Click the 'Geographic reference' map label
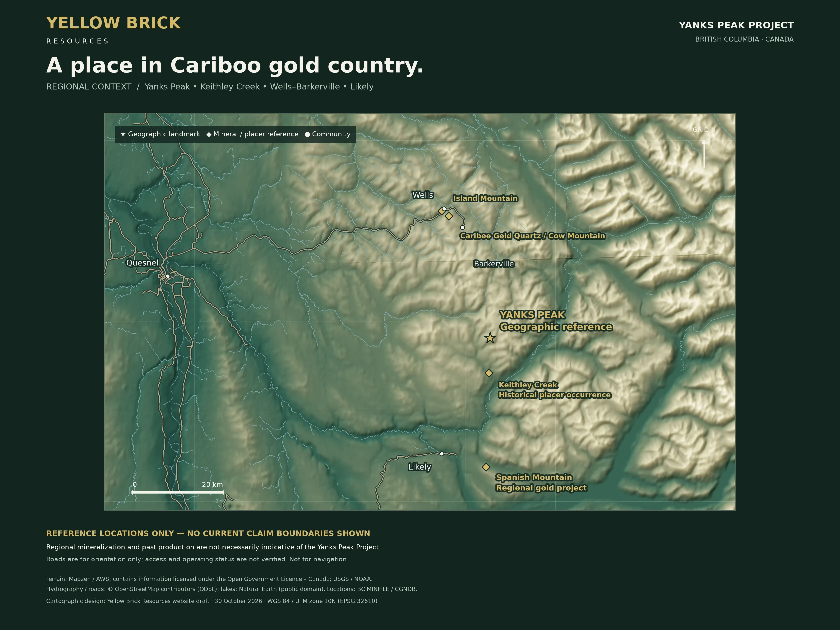Screen dimensions: 840x630 point(556,327)
